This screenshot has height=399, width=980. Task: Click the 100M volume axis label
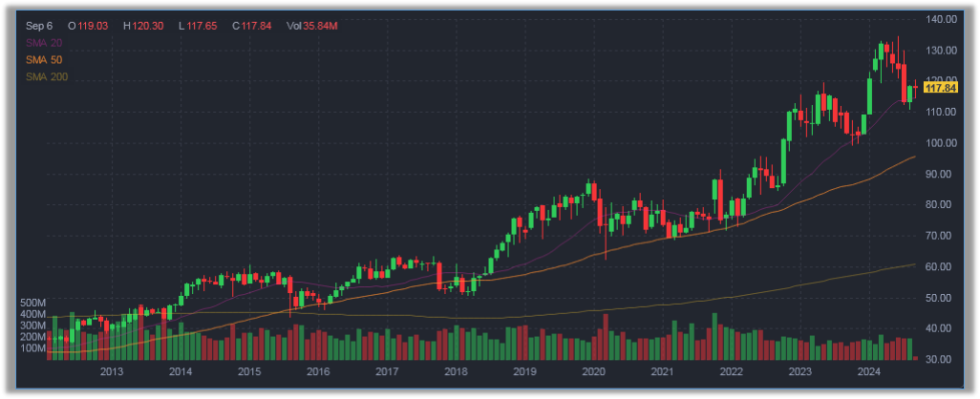click(x=33, y=347)
